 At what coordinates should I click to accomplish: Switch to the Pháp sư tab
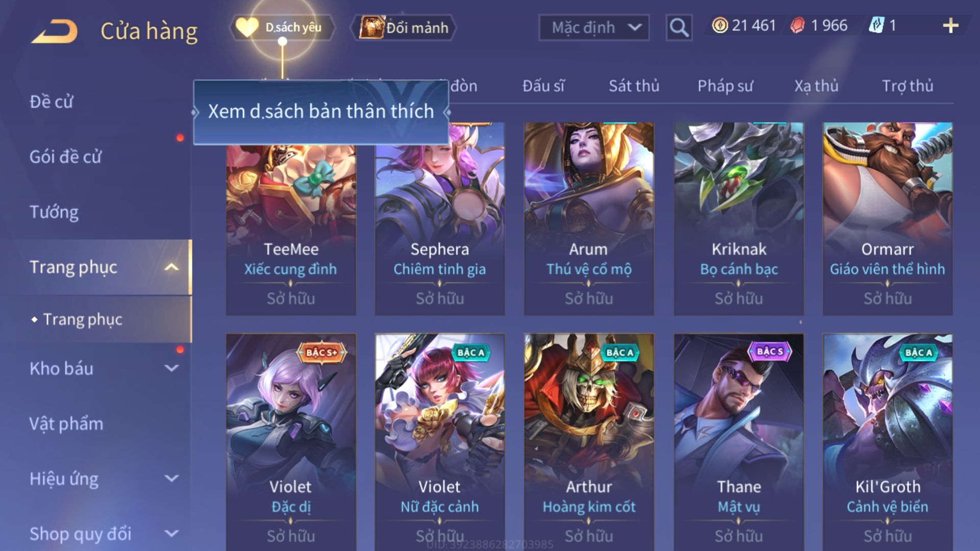tap(725, 86)
